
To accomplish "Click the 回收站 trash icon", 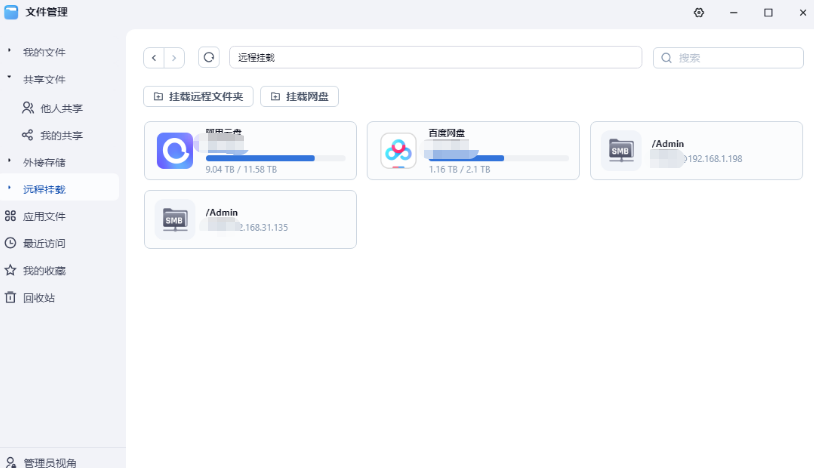I will (x=10, y=297).
